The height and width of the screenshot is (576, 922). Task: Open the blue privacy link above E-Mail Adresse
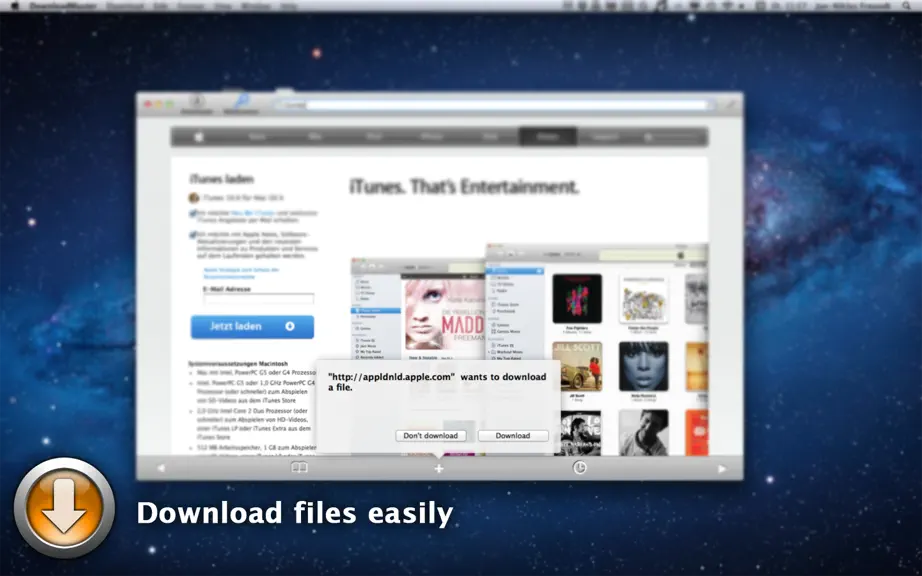click(242, 273)
